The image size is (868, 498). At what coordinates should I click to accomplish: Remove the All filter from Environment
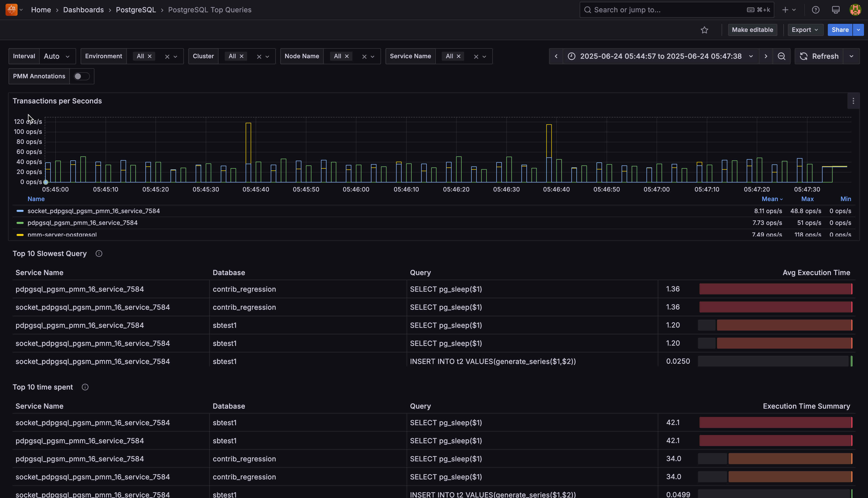click(149, 56)
